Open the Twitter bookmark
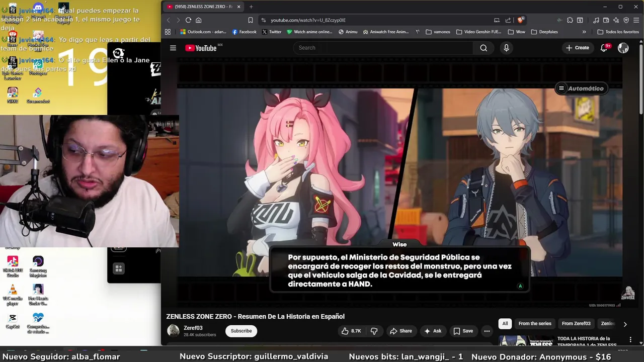The height and width of the screenshot is (362, 644). (272, 32)
